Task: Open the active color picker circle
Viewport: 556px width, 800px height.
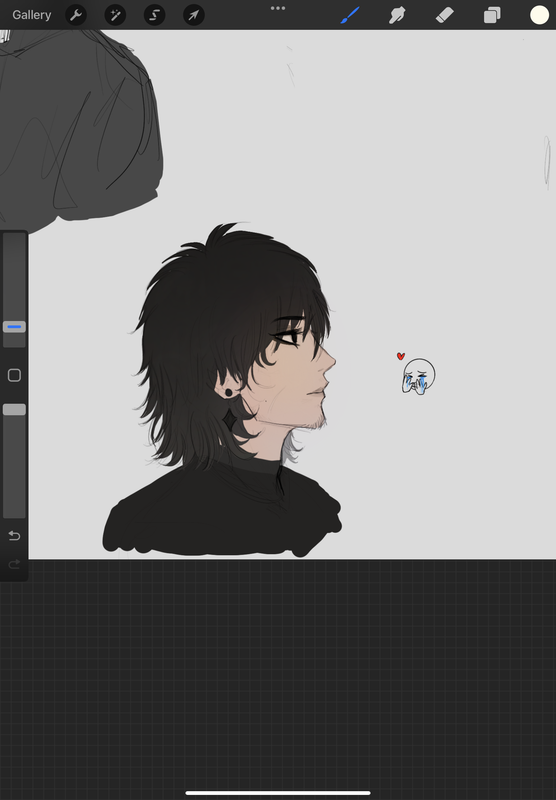Action: [539, 15]
